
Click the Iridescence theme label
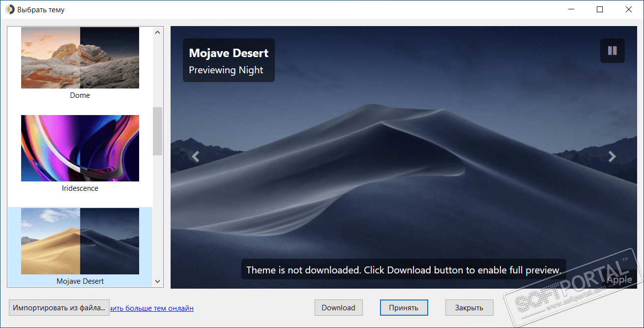[80, 188]
